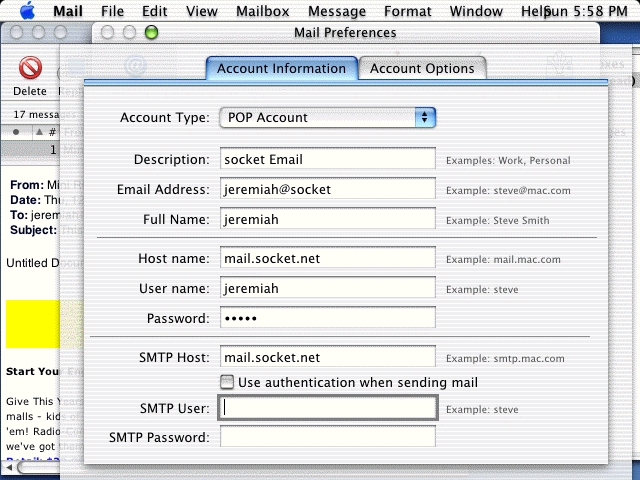Click the Email Address field
The image size is (640, 480).
[328, 188]
